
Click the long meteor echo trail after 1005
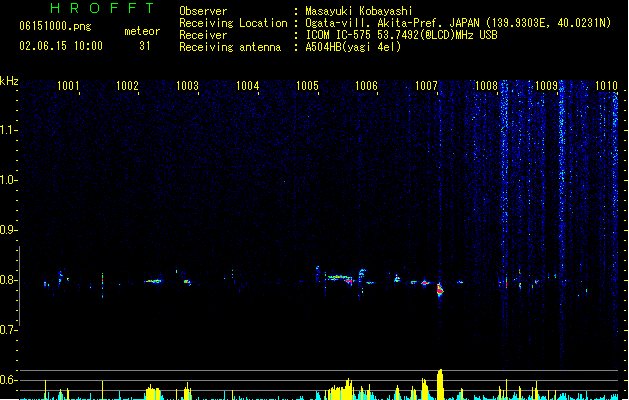click(x=340, y=278)
